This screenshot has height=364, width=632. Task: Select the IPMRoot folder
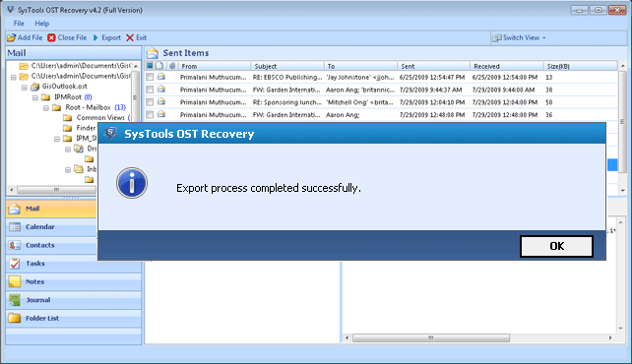(68, 97)
